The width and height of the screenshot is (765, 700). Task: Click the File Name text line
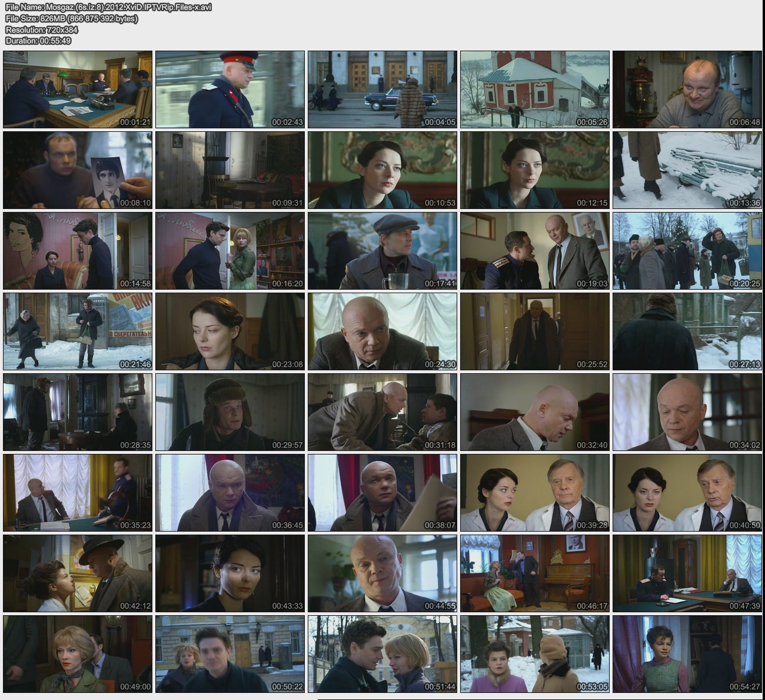point(108,7)
